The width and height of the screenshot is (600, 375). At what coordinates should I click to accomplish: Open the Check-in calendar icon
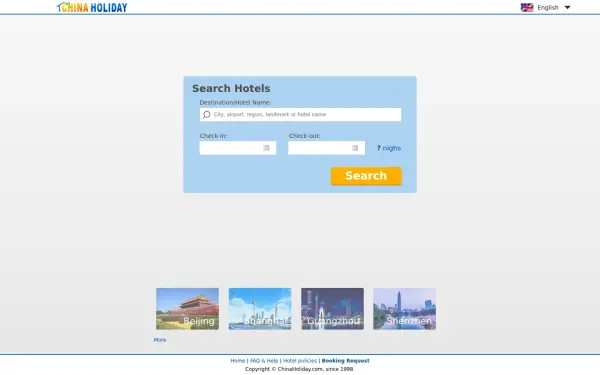[x=266, y=148]
